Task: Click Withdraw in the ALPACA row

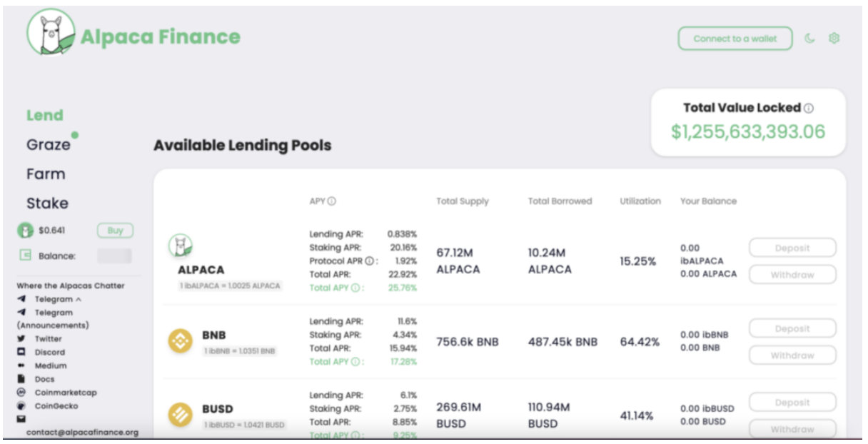Action: point(792,275)
